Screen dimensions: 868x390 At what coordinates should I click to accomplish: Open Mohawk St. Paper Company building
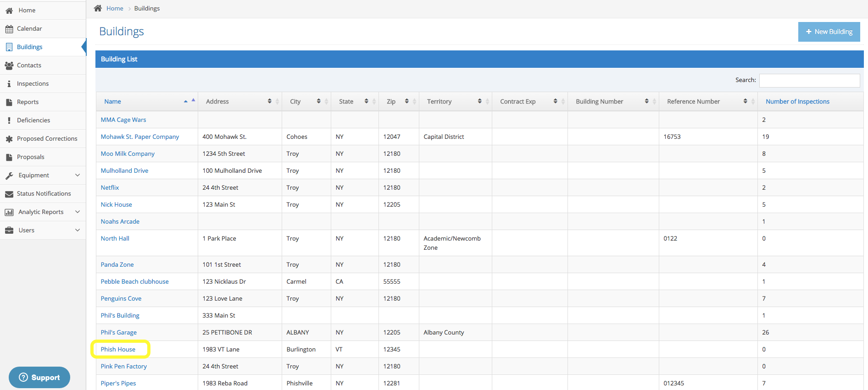(140, 137)
